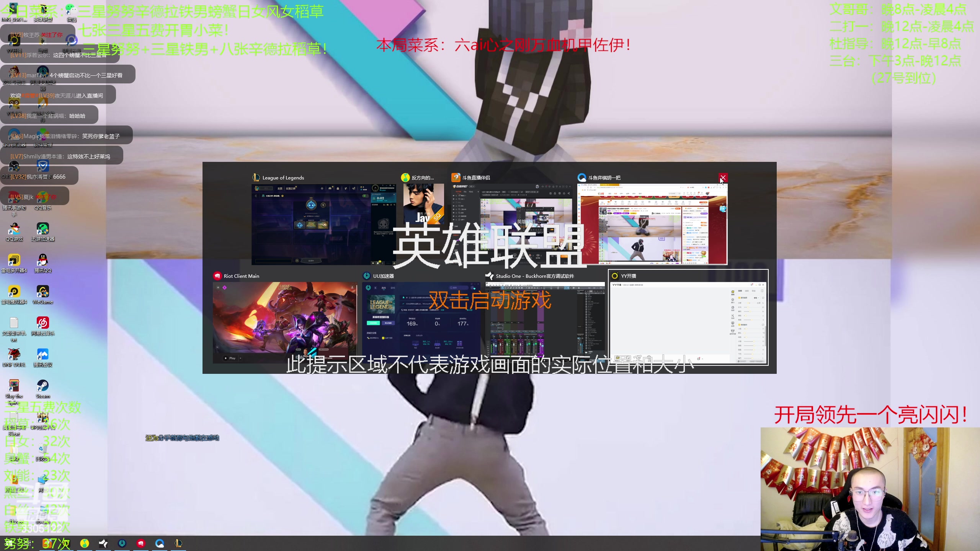Launch 迅游加速器 from the desktop

pos(43,232)
